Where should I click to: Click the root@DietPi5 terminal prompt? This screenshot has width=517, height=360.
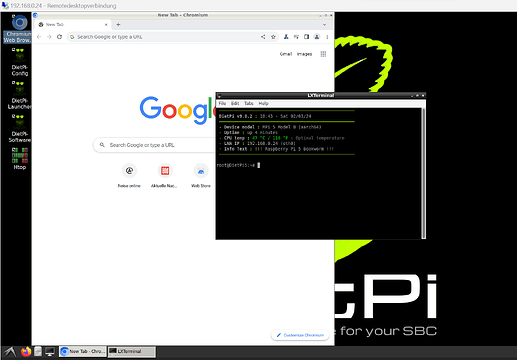[235, 165]
